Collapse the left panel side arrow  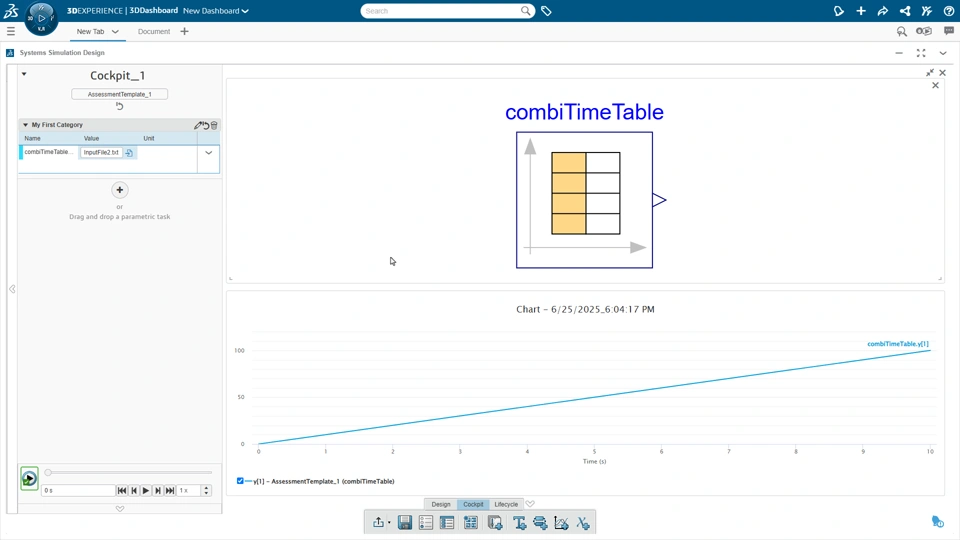coord(12,289)
